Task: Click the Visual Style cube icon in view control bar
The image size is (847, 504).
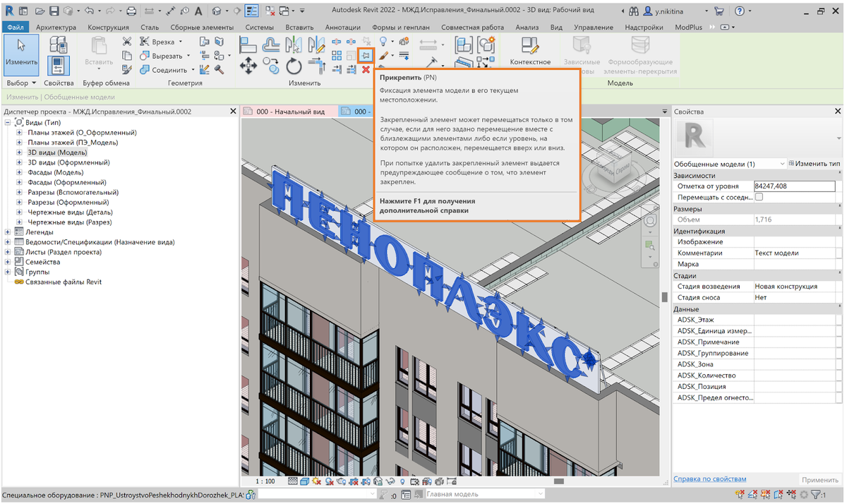Action: 304,481
